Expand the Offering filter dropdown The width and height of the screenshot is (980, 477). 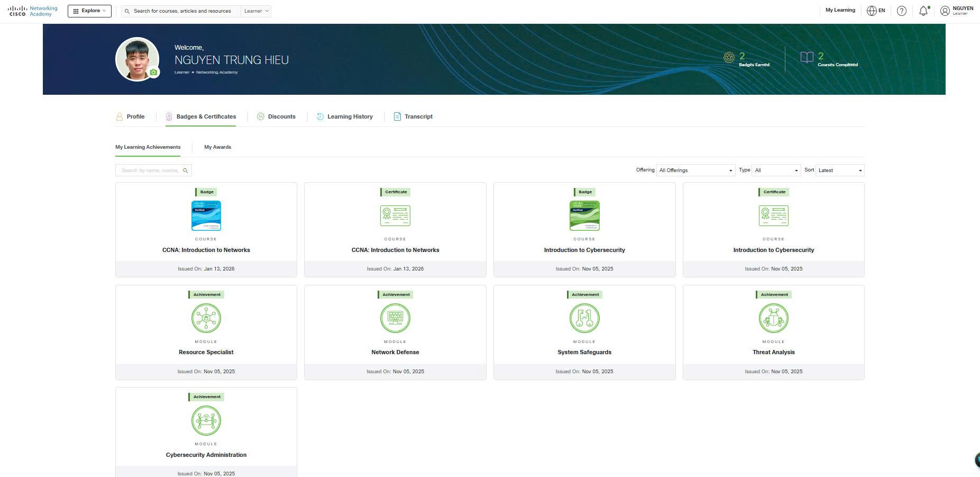coord(695,170)
